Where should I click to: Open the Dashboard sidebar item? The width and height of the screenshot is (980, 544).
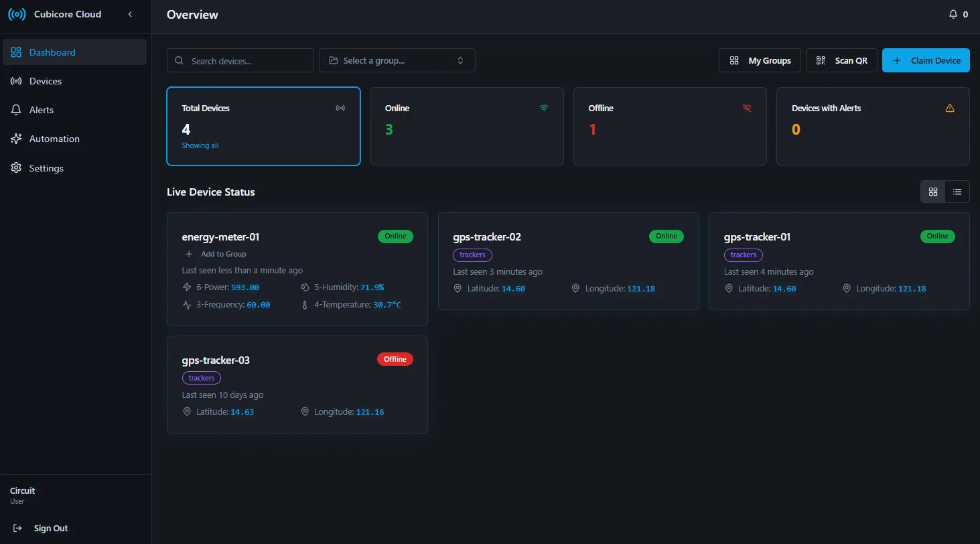point(74,52)
